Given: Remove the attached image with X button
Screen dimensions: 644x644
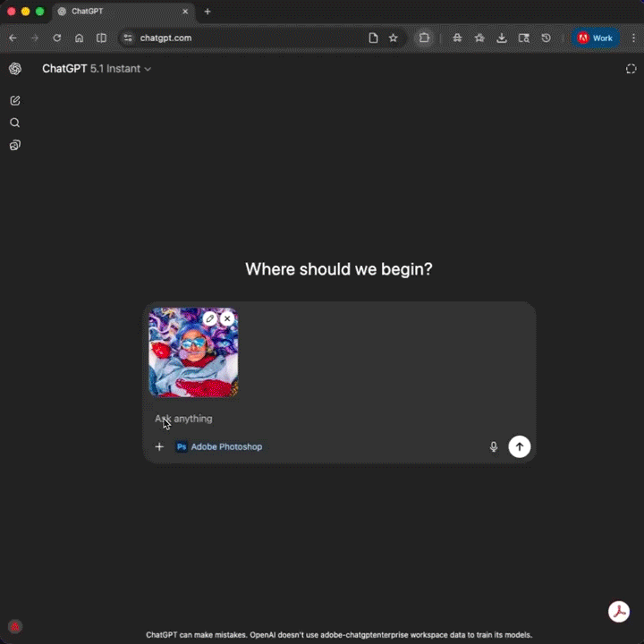Looking at the screenshot, I should pos(227,318).
